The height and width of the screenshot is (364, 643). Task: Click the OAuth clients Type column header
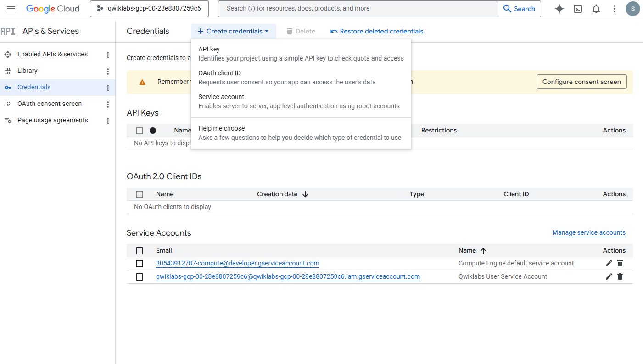(x=417, y=194)
